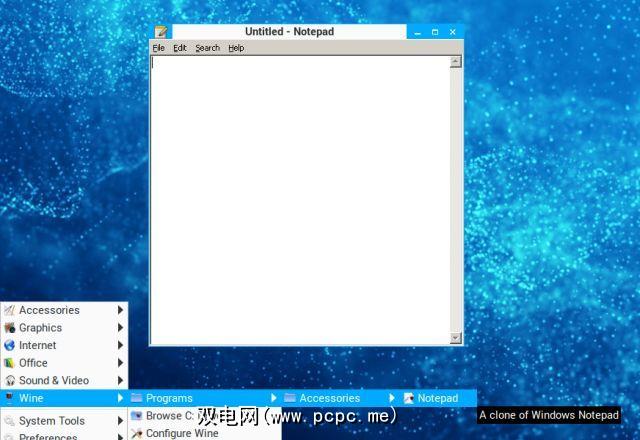
Task: Open Configure Wine
Action: pos(205,433)
